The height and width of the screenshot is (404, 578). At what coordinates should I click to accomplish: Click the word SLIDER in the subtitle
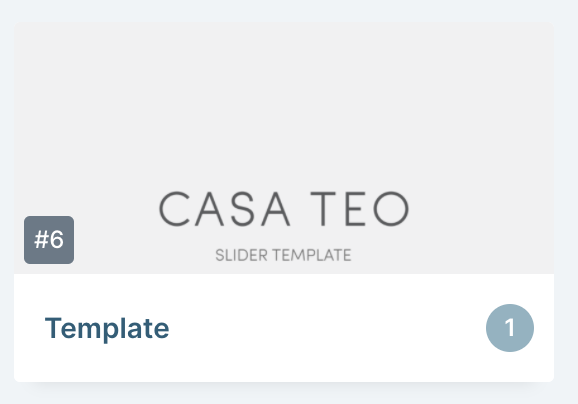click(x=241, y=255)
